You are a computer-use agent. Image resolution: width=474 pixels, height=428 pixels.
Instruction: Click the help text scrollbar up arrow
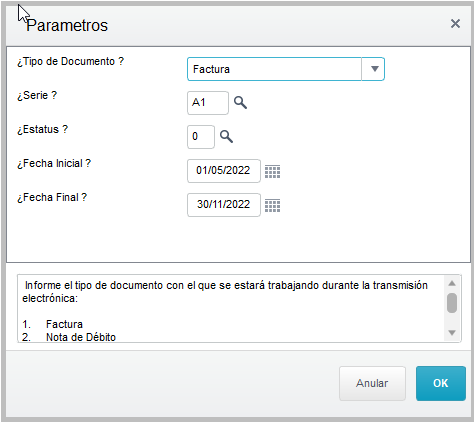coord(452,283)
